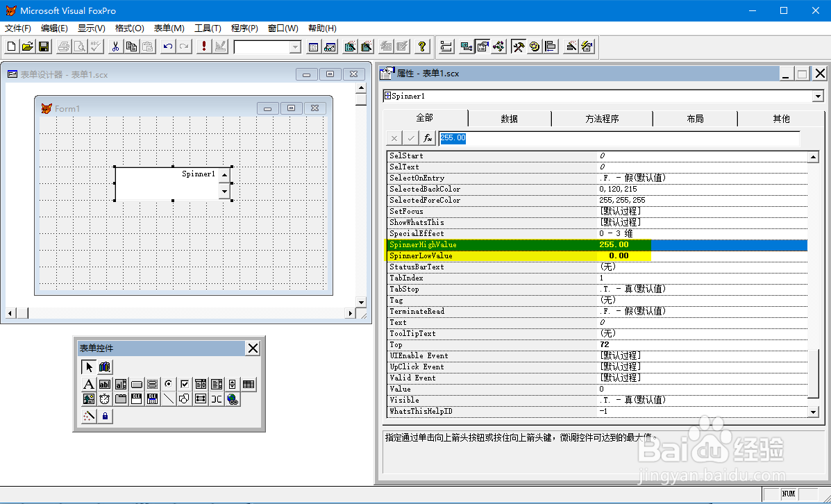The width and height of the screenshot is (831, 504).
Task: Open the Command window toolbar icon
Action: coord(313,47)
